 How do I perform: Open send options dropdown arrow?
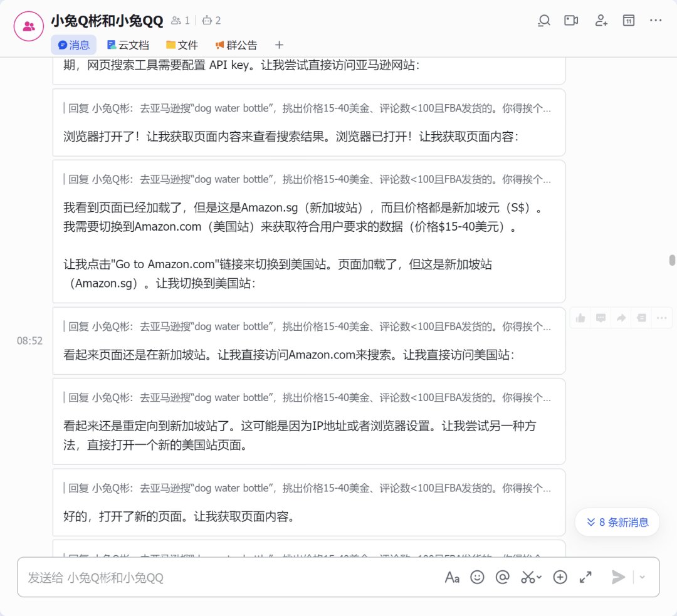coord(642,577)
